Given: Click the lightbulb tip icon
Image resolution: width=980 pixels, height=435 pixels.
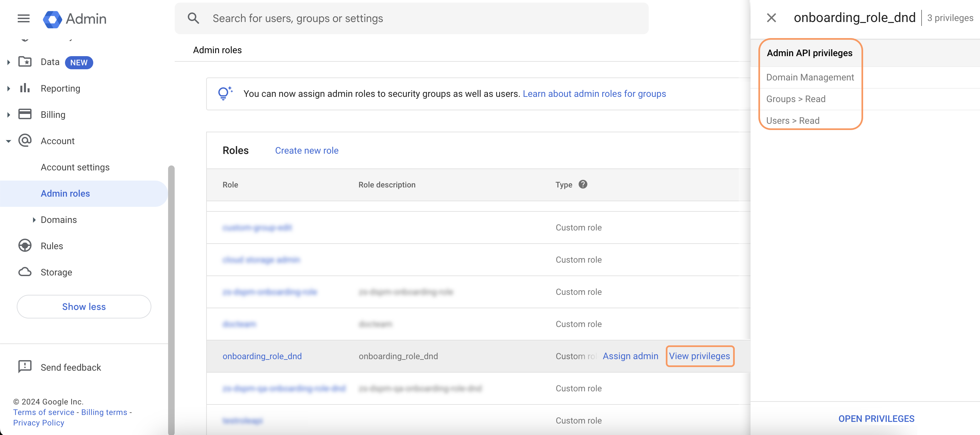Looking at the screenshot, I should pyautogui.click(x=225, y=93).
